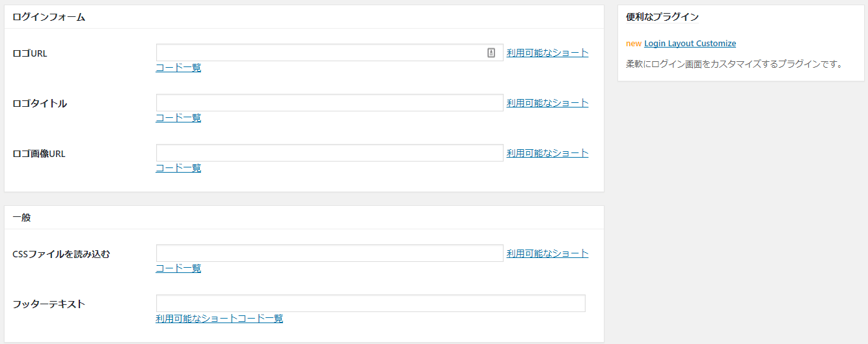Toggle the 便利なプラグイン panel header
This screenshot has width=868, height=344.
click(740, 18)
